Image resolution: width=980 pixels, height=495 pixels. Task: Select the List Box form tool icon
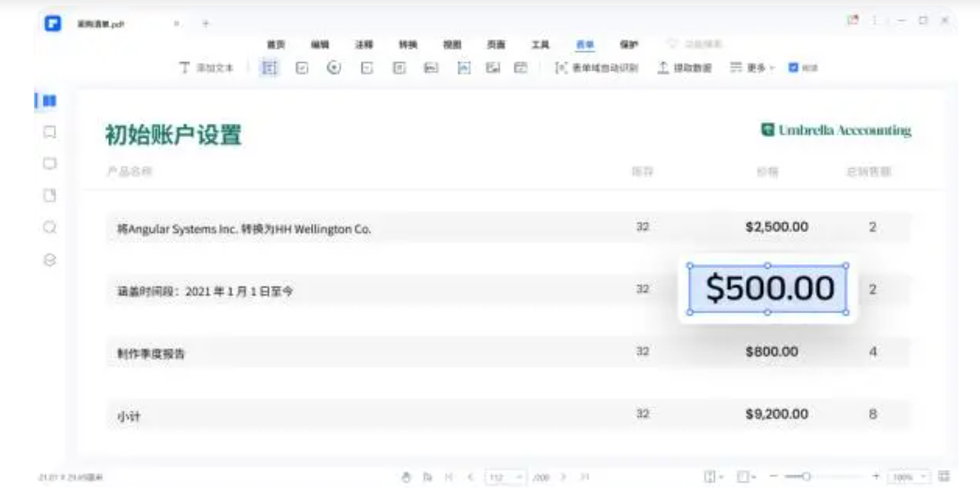(x=398, y=68)
